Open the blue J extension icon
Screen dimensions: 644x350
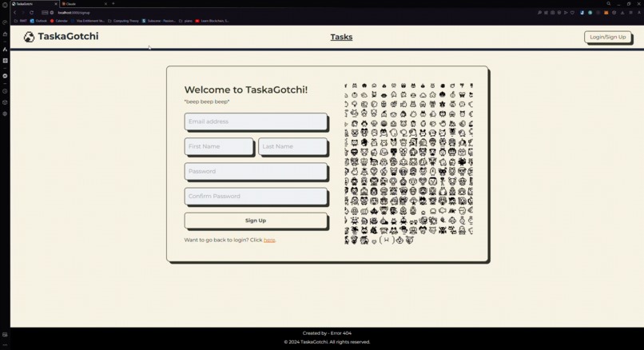coord(582,13)
